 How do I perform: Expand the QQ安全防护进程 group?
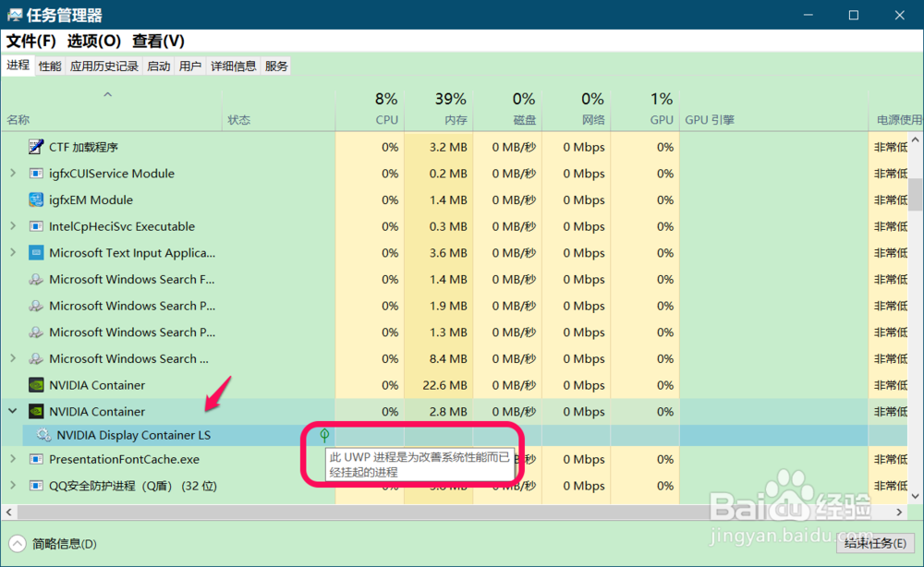13,485
